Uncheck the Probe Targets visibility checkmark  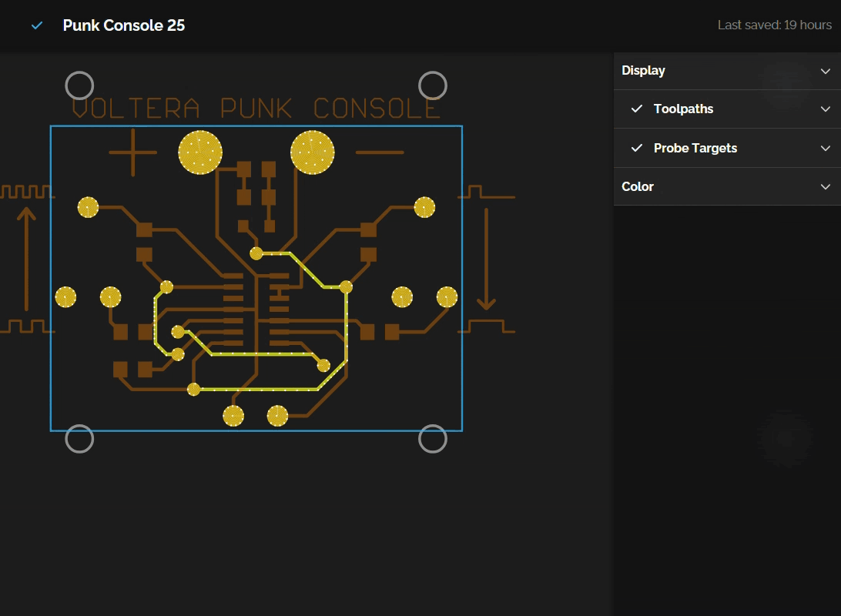[x=637, y=149]
